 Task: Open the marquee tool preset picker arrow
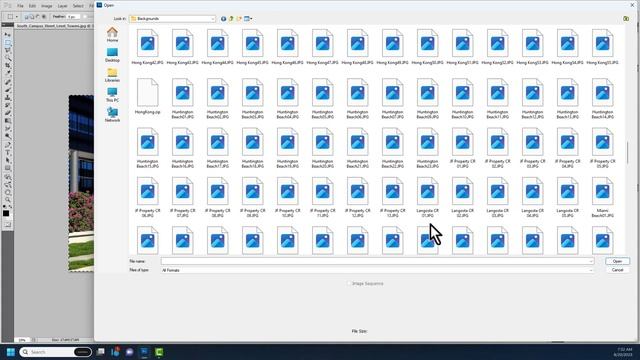(x=17, y=17)
